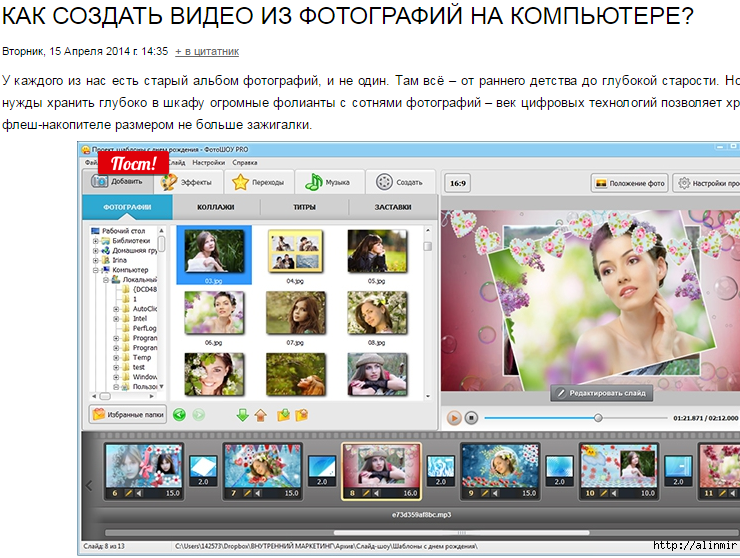Open the Музыка section

(329, 182)
